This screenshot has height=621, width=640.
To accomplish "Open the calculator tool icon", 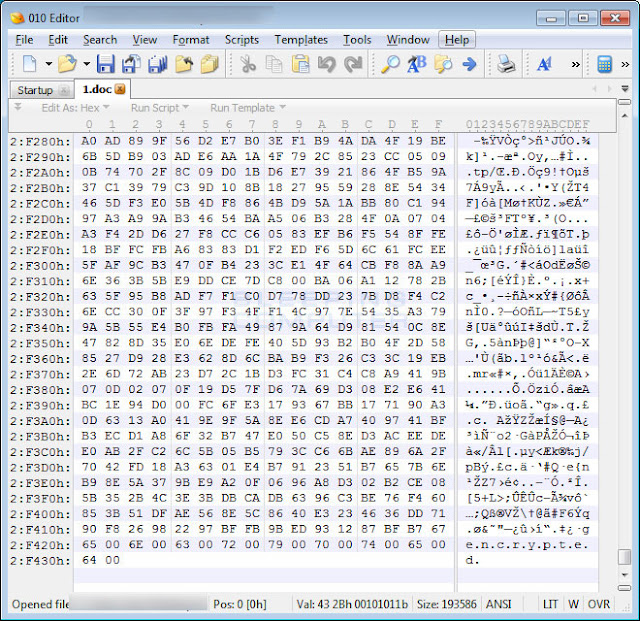I will 604,64.
